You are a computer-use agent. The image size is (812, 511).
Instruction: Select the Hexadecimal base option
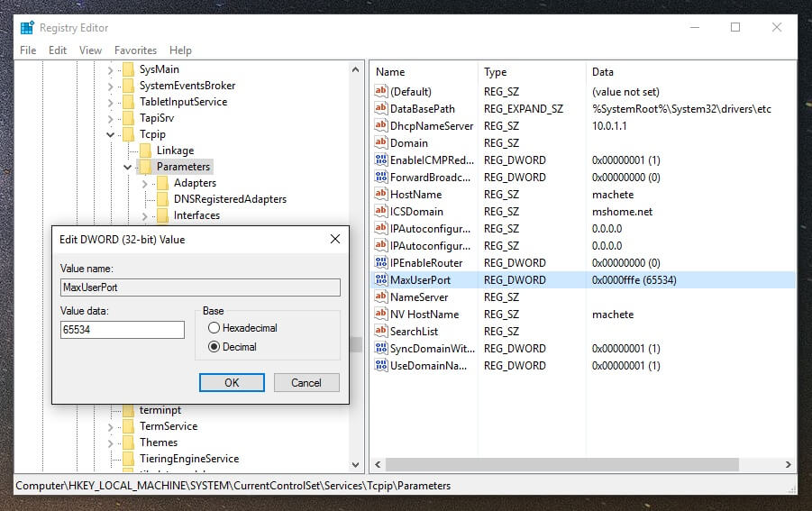214,328
